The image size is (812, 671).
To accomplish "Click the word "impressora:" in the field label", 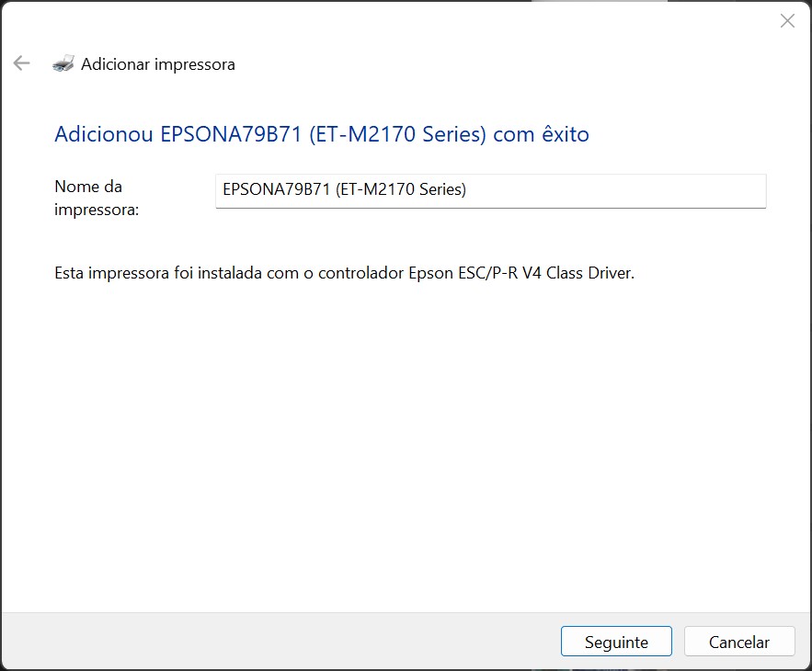I will coord(97,210).
